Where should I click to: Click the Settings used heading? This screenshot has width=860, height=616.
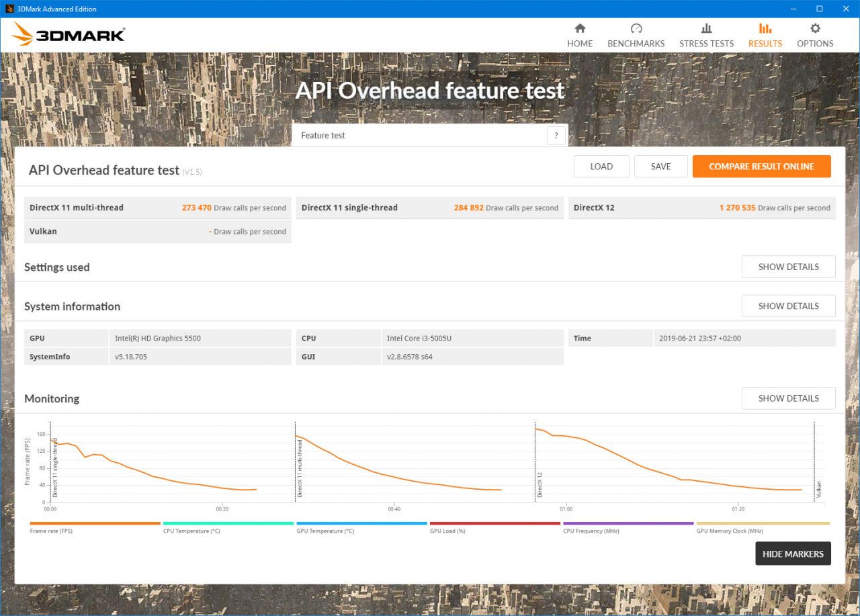tap(57, 267)
